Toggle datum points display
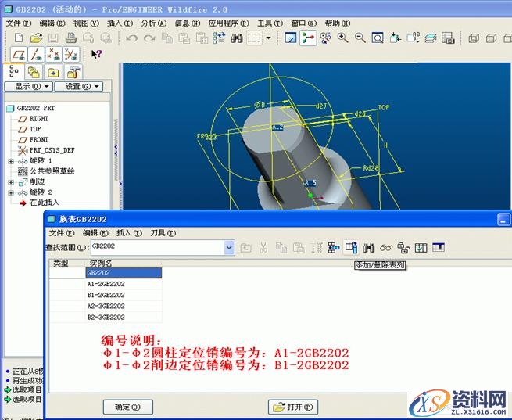The height and width of the screenshot is (420, 512). point(54,54)
